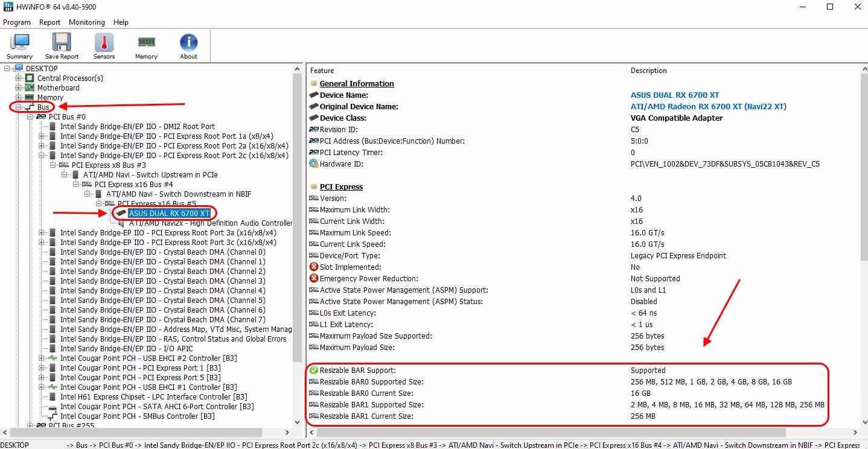Select Navi2x High Definition Audio Controller
Screen dimensions: 868x449
coord(210,223)
